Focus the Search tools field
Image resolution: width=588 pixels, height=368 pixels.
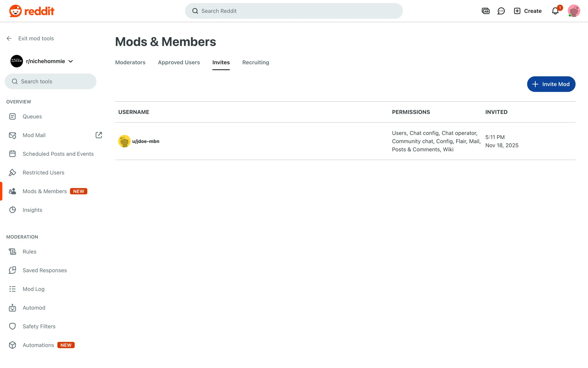[51, 82]
